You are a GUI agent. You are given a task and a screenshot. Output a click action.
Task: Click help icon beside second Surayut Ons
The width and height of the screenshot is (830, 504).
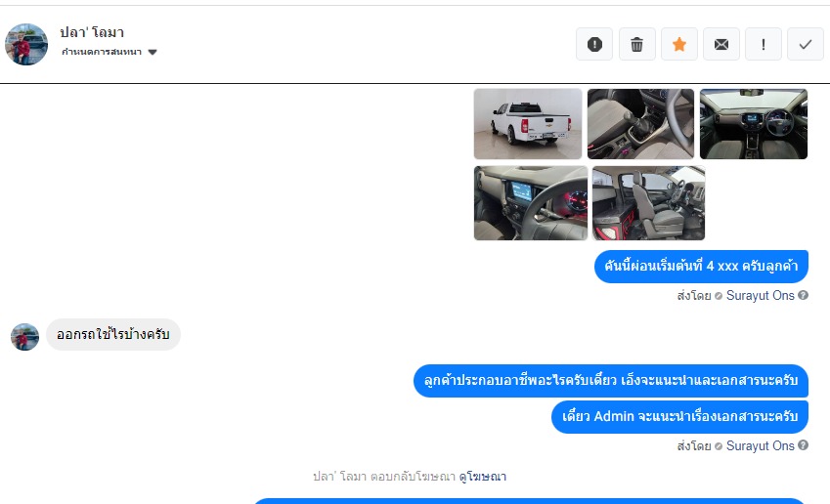pyautogui.click(x=803, y=445)
